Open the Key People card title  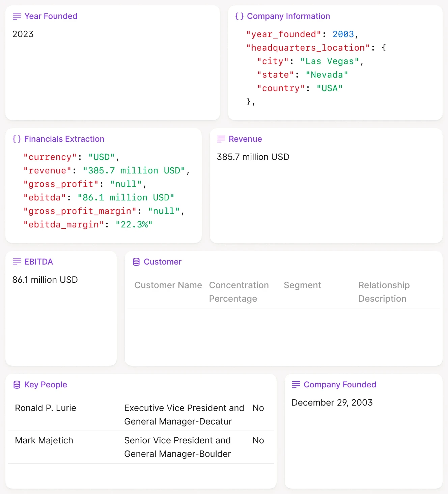point(46,385)
